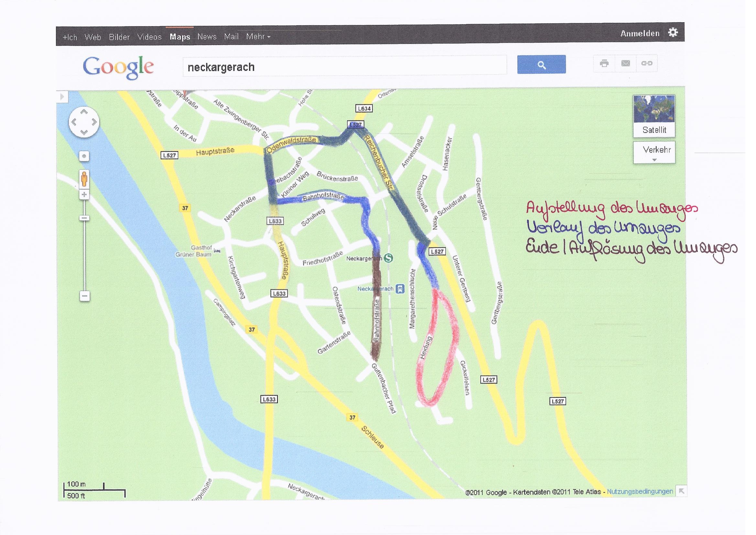Open the settings gear icon
This screenshot has width=756, height=535.
[673, 33]
